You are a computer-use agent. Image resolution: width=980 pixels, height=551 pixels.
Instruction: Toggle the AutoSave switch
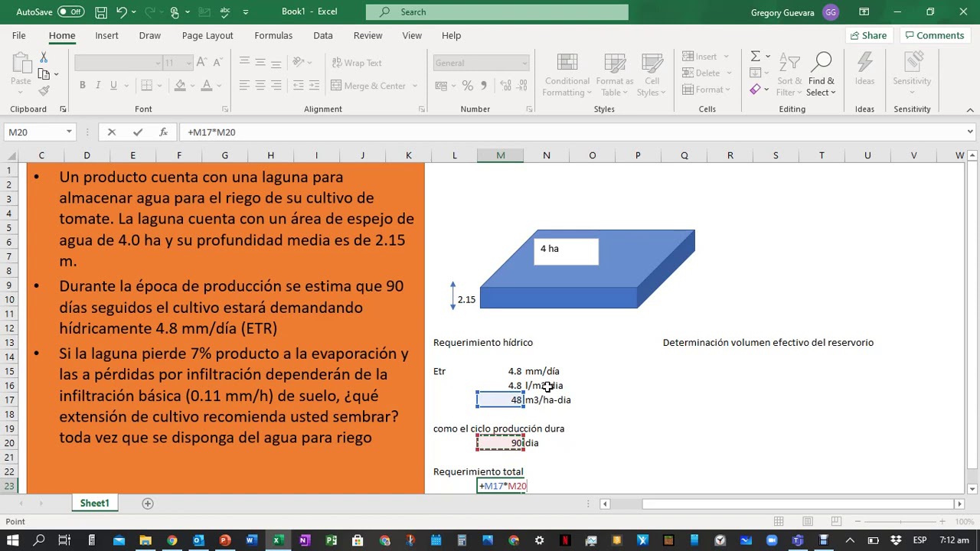pos(71,12)
